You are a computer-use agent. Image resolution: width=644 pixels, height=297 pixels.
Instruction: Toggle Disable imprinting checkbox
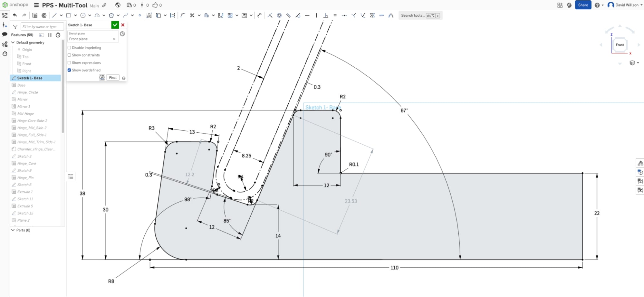[x=69, y=48]
